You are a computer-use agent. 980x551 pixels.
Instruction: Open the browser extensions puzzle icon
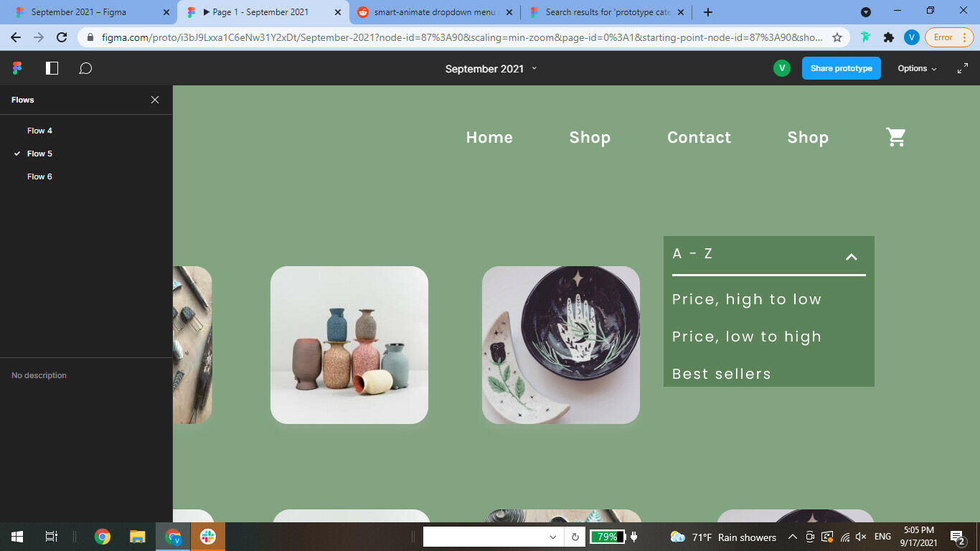(x=889, y=37)
